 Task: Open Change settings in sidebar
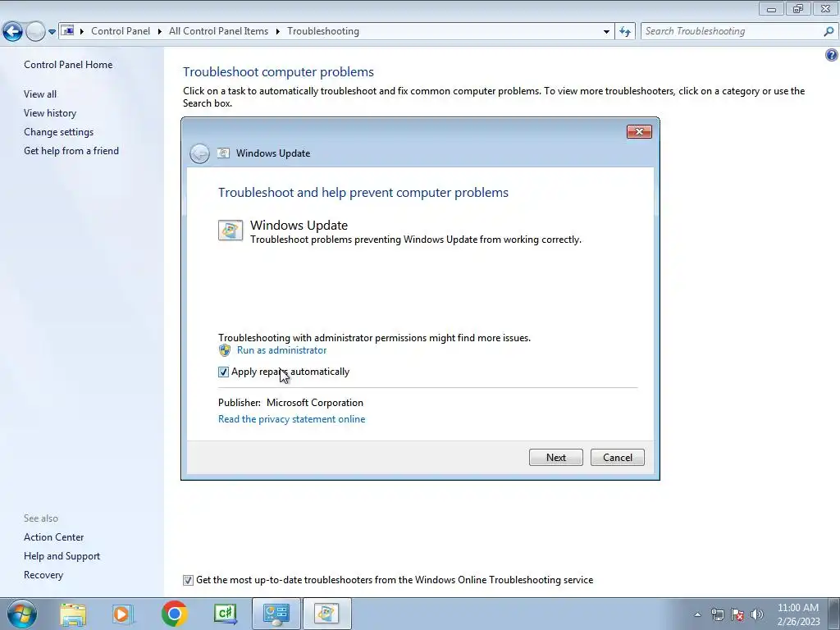pos(58,132)
